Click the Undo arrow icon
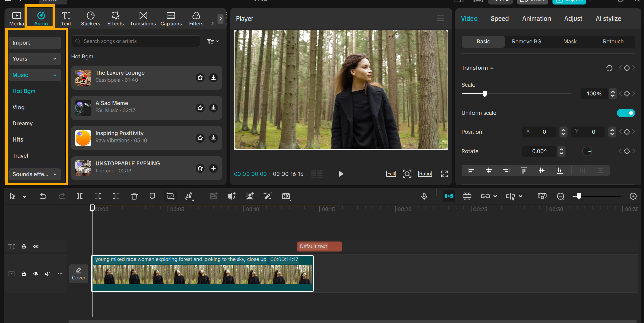The image size is (644, 323). (43, 196)
